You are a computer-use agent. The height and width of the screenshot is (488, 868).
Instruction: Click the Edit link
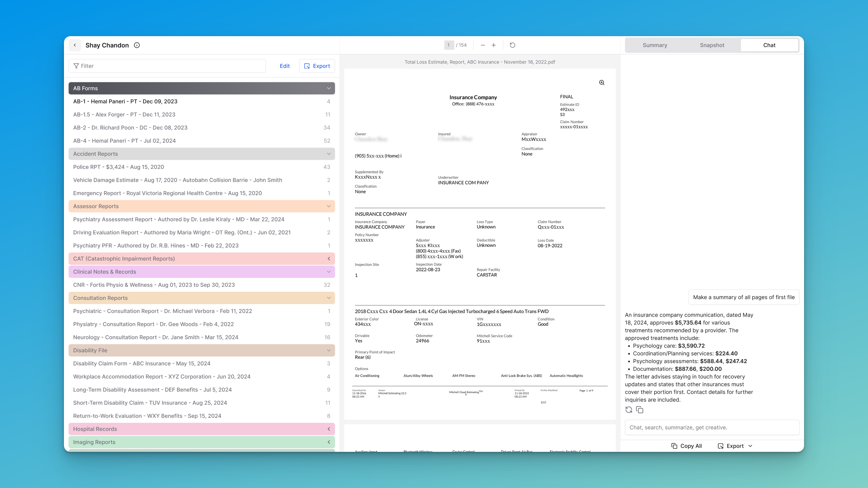coord(284,66)
